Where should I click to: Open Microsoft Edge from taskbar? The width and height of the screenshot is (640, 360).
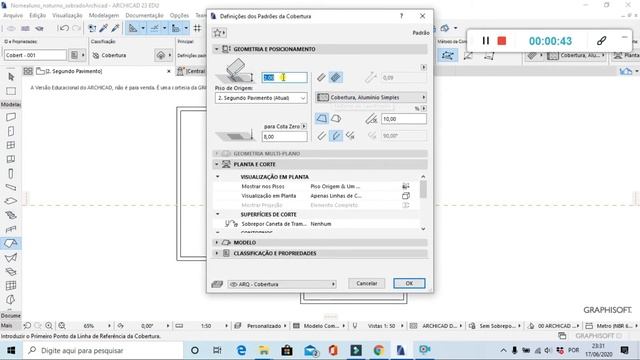[242, 350]
